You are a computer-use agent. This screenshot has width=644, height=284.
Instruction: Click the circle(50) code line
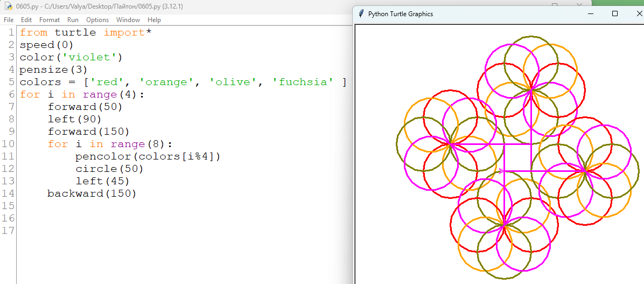[x=109, y=169]
